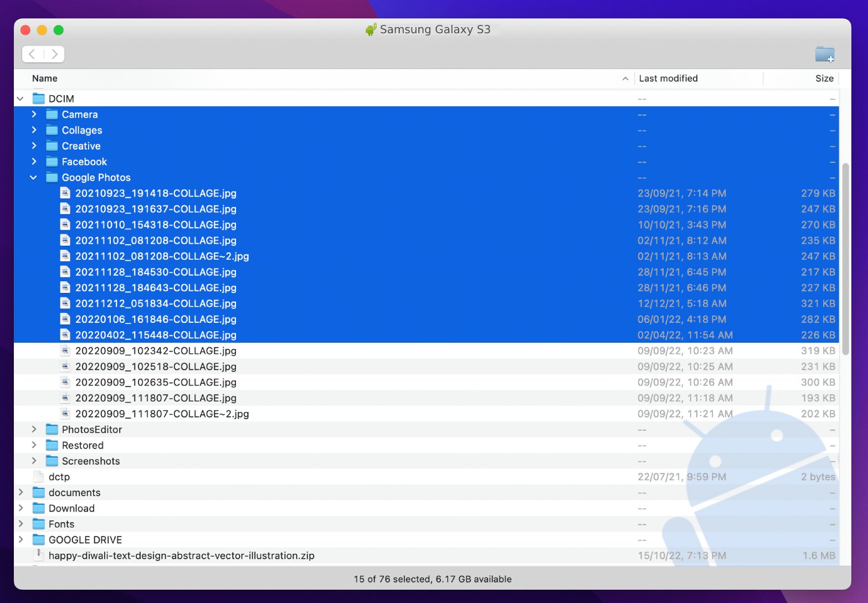Collapse the DCIM folder

click(x=20, y=99)
